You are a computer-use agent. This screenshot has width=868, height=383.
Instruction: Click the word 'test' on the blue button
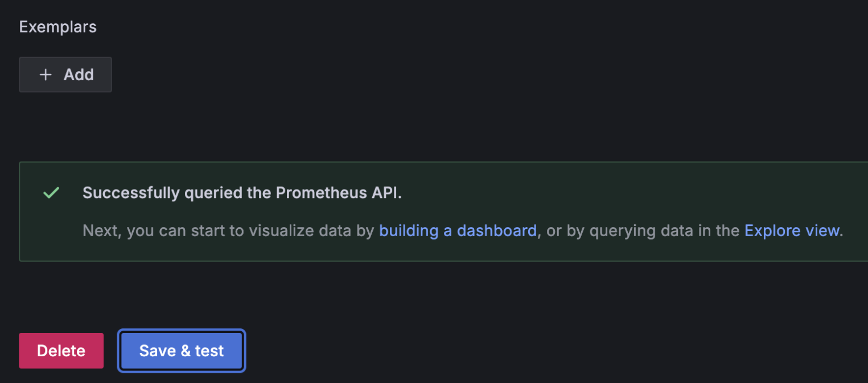click(x=209, y=351)
